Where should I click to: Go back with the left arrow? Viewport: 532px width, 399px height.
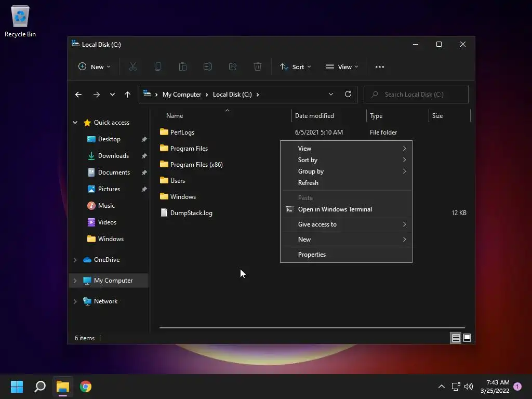(x=78, y=95)
